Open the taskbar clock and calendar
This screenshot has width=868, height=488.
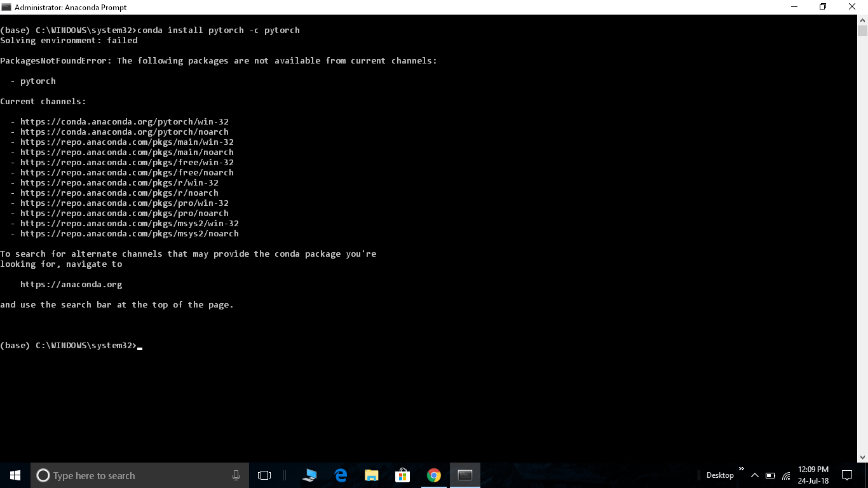click(x=813, y=475)
